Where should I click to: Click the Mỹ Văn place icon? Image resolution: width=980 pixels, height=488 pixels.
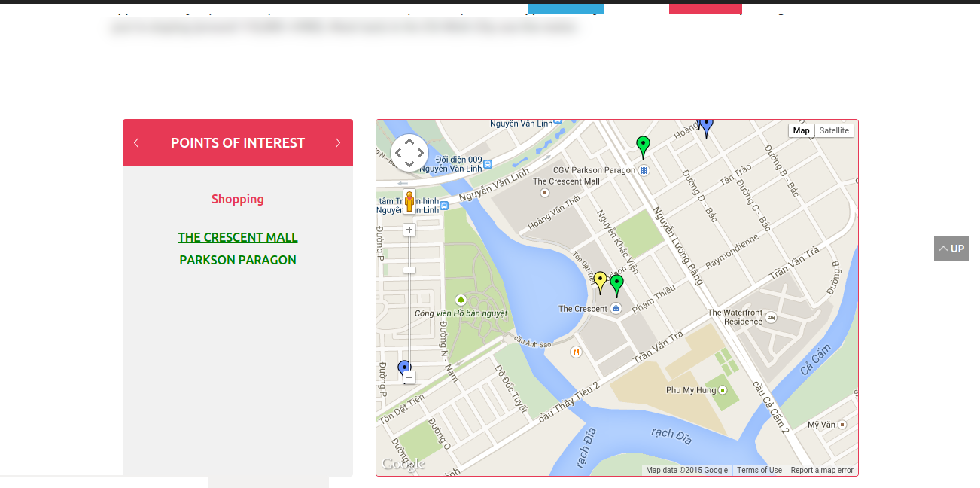click(x=842, y=425)
